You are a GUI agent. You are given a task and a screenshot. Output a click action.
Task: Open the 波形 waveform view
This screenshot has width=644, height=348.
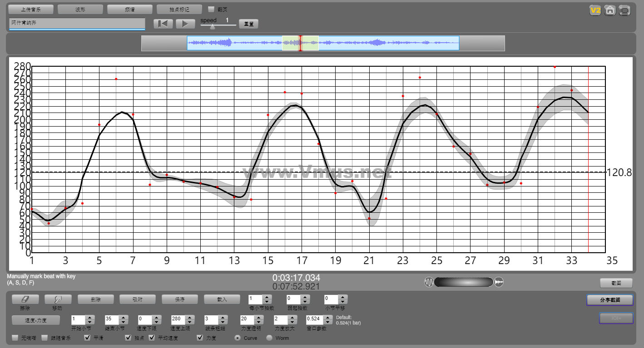click(80, 9)
